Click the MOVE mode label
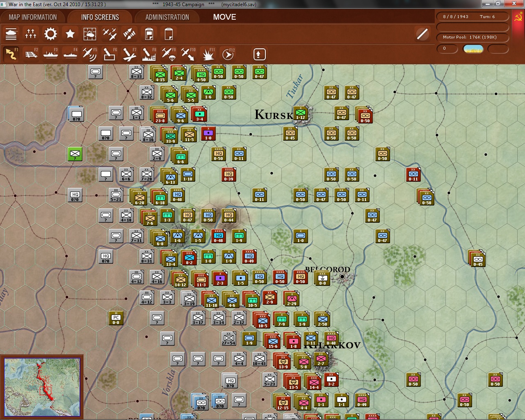 (225, 17)
